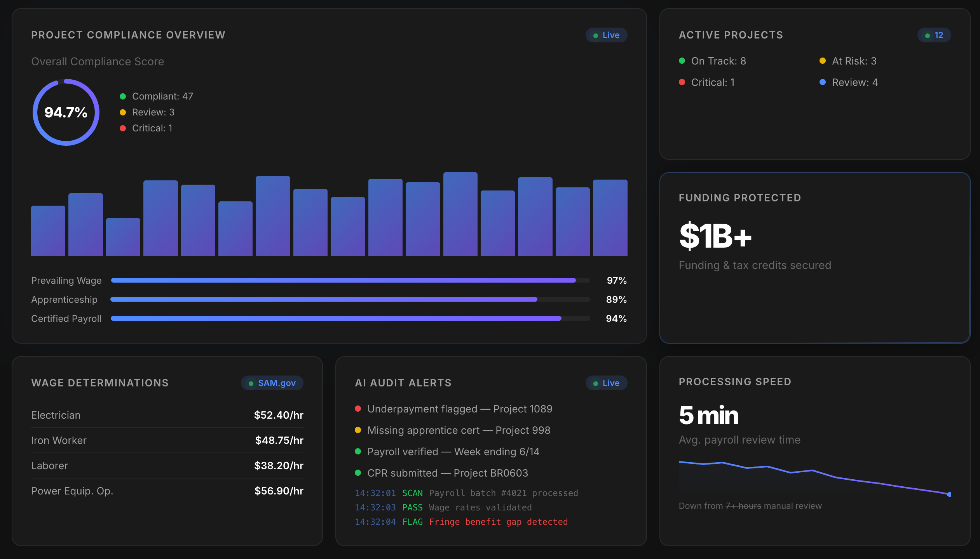The image size is (980, 559).
Task: Click the processing speed trend line endpoint
Action: coord(949,494)
